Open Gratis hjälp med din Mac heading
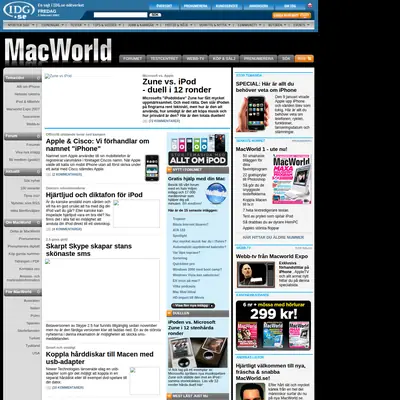400x400 pixels. 196,179
